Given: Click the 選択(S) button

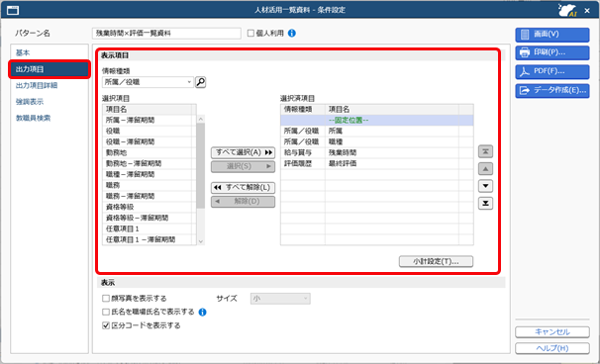Looking at the screenshot, I should point(243,166).
